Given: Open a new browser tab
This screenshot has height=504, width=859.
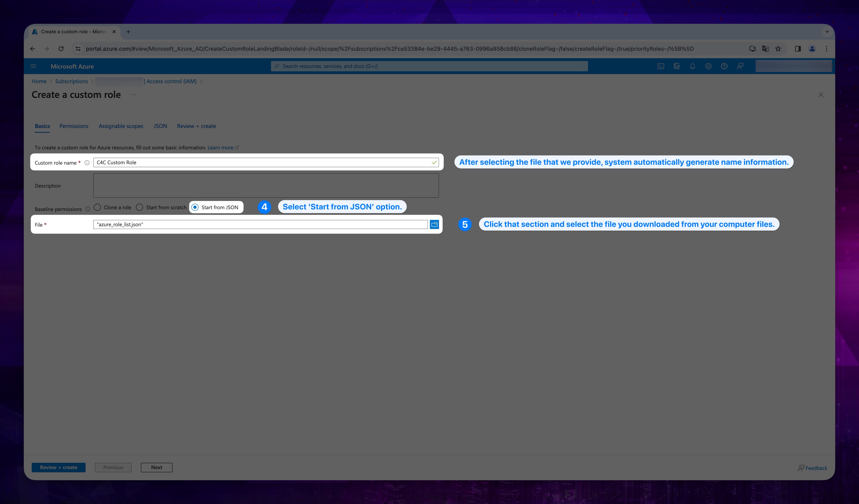Looking at the screenshot, I should (128, 32).
